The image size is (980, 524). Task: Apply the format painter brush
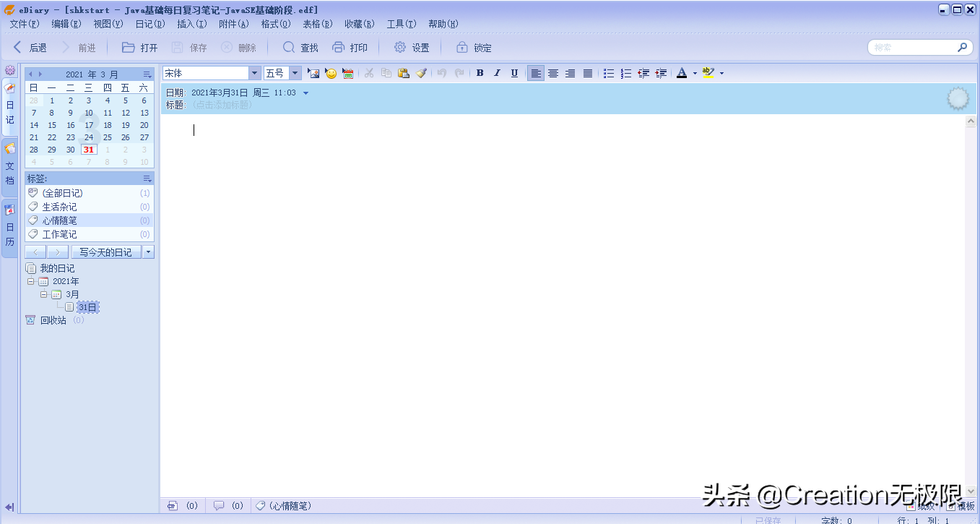(422, 72)
